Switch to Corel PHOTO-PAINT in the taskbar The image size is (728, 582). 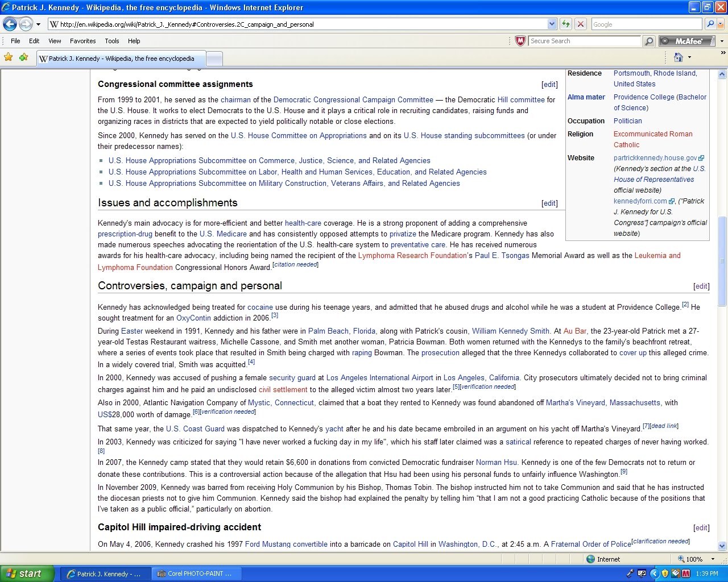196,573
